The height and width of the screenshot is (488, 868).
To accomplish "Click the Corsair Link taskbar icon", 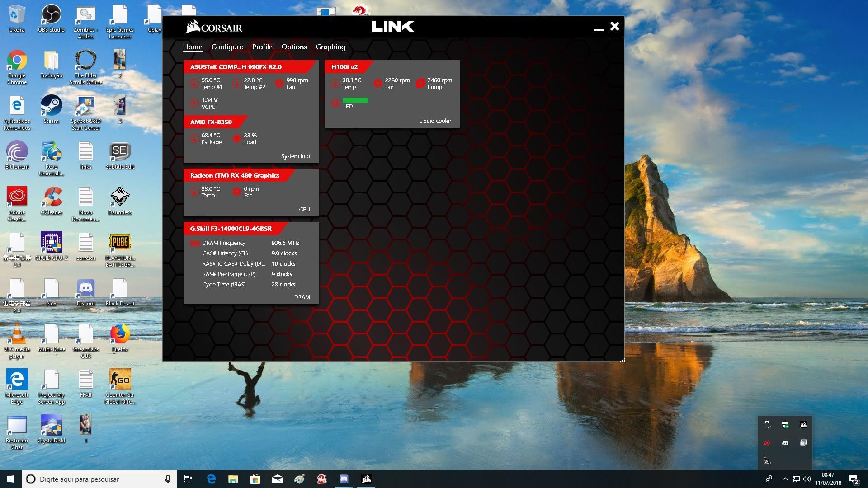I will point(366,479).
